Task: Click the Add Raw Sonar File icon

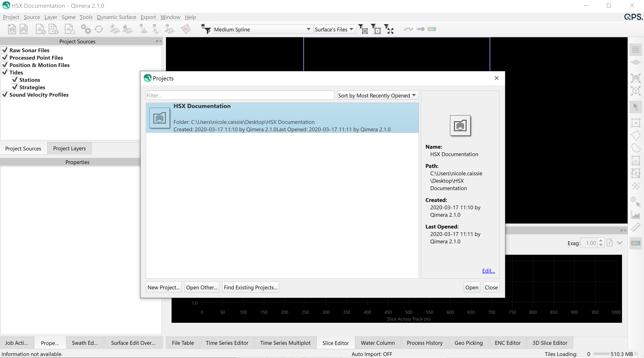Action: coord(40,29)
